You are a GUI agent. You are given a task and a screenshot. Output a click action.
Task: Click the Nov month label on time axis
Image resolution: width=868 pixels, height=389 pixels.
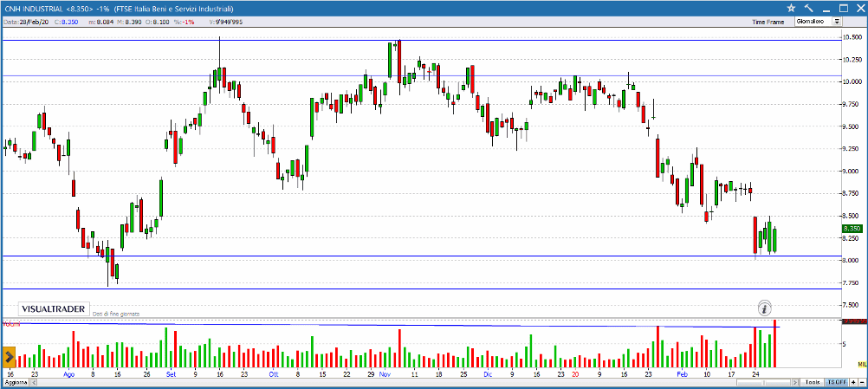pos(385,374)
